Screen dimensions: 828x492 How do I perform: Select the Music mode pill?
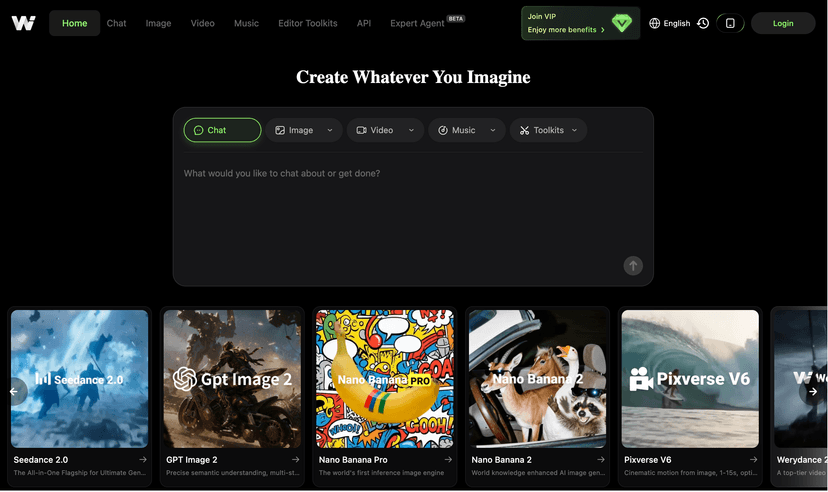[466, 130]
